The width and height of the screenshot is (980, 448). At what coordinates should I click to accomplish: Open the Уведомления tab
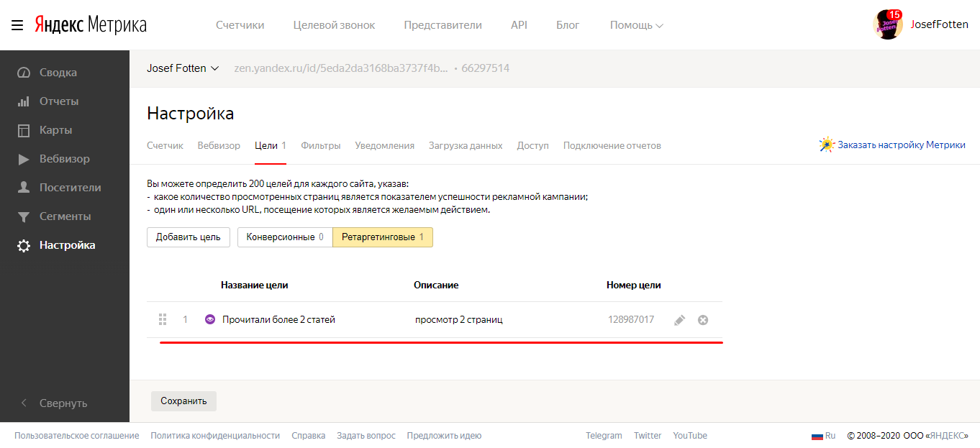[x=384, y=145]
